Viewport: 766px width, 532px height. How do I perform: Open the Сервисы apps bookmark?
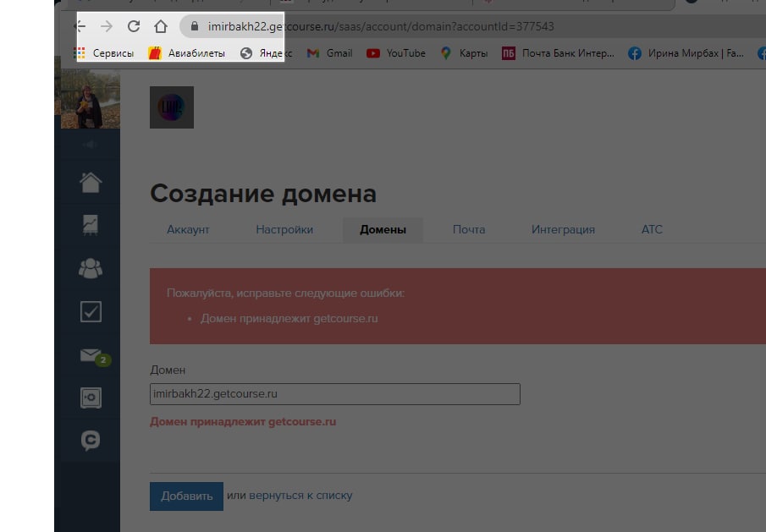(x=103, y=53)
